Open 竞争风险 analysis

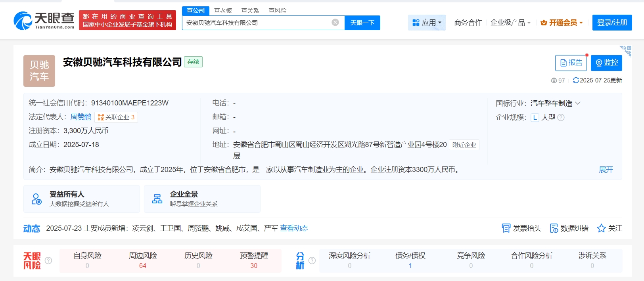[x=471, y=260]
